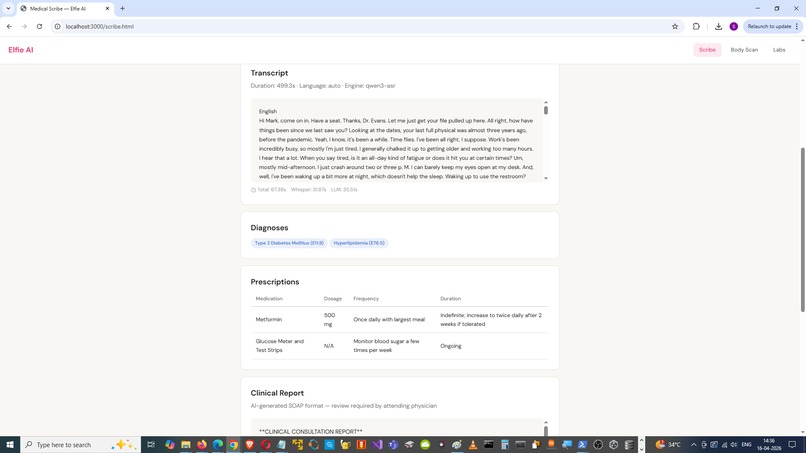This screenshot has width=806, height=453.
Task: Show hidden system tray icons chevron
Action: [x=693, y=445]
